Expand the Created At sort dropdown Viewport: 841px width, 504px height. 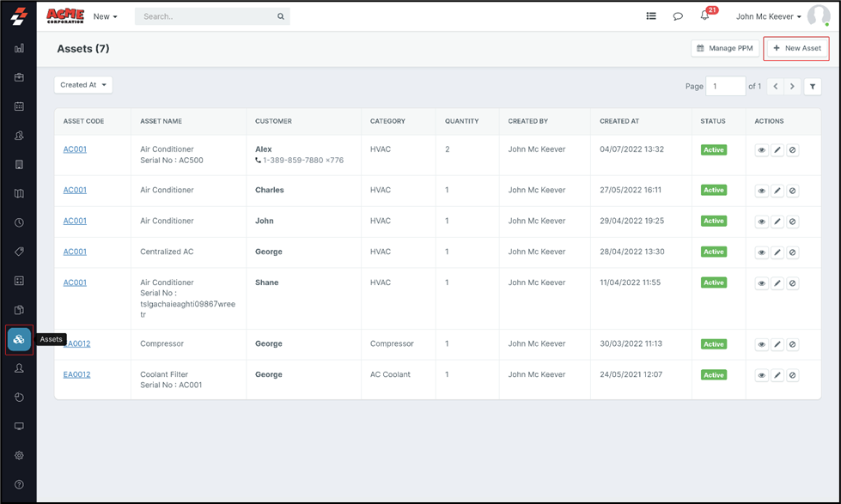83,85
